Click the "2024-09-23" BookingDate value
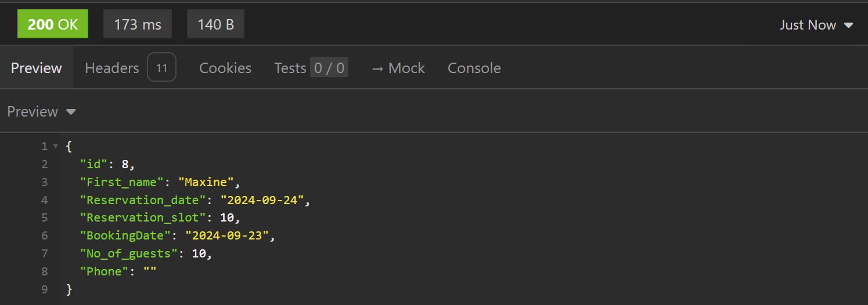 coord(228,235)
